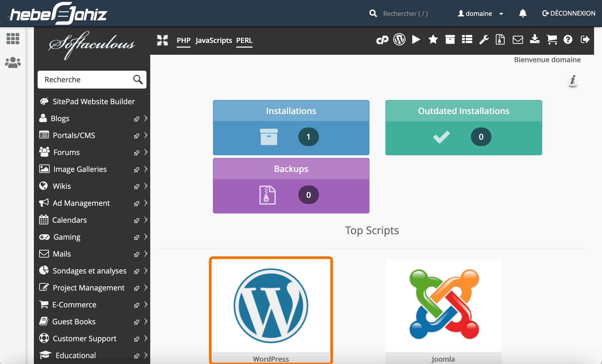Expand the E-Commerce category chevron
Image resolution: width=602 pixels, height=364 pixels.
pos(145,304)
